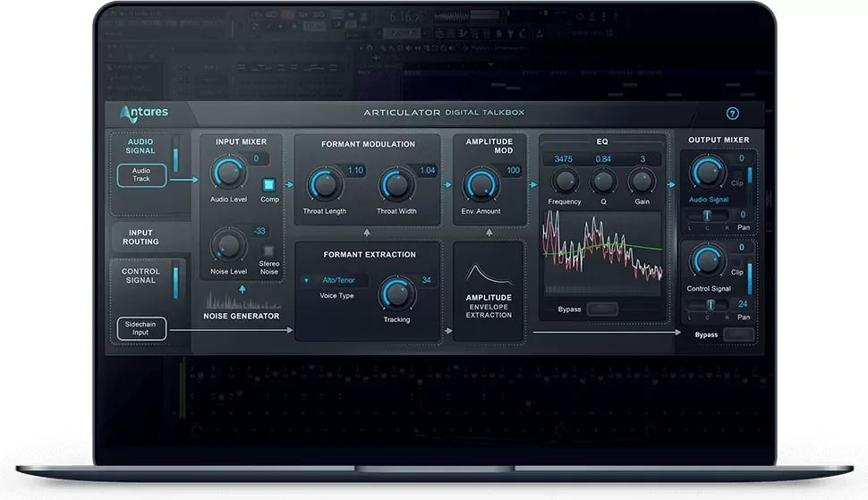Click the Audio Level knob
This screenshot has height=500, width=868.
(x=228, y=173)
